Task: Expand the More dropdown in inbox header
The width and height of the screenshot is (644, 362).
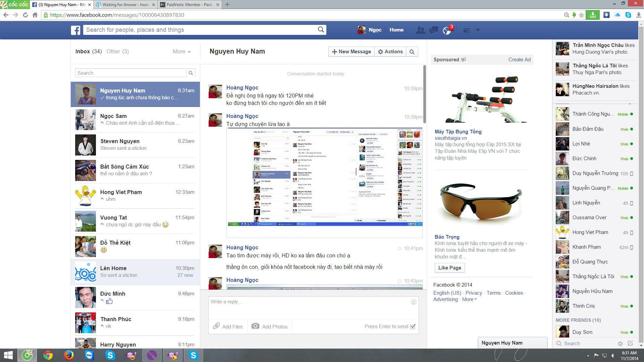Action: point(182,52)
